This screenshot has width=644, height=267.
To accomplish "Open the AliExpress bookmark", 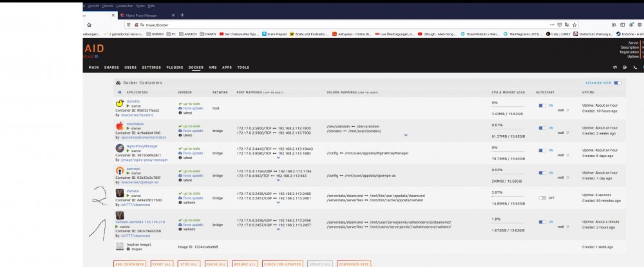I will [x=352, y=34].
